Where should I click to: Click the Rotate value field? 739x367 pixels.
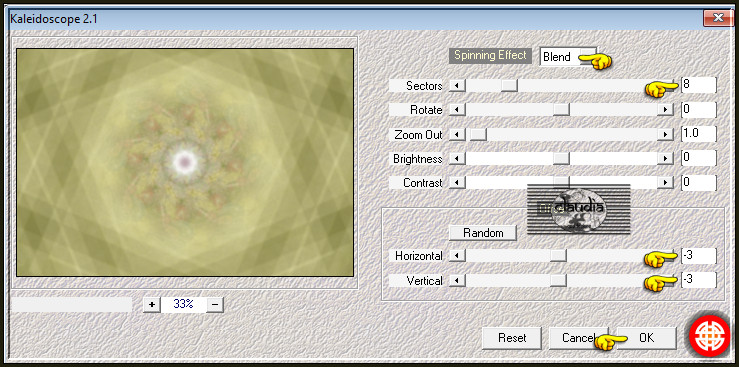tap(698, 110)
